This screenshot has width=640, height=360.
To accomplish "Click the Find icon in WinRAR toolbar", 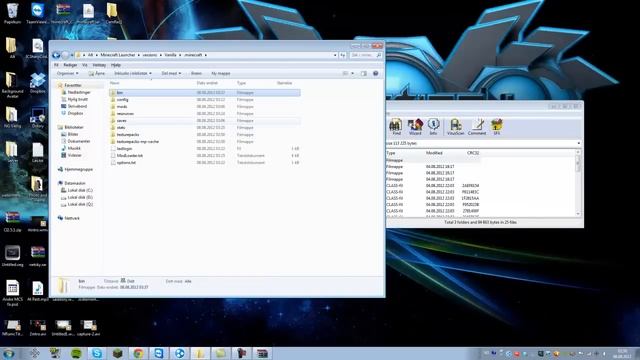I will [x=396, y=127].
